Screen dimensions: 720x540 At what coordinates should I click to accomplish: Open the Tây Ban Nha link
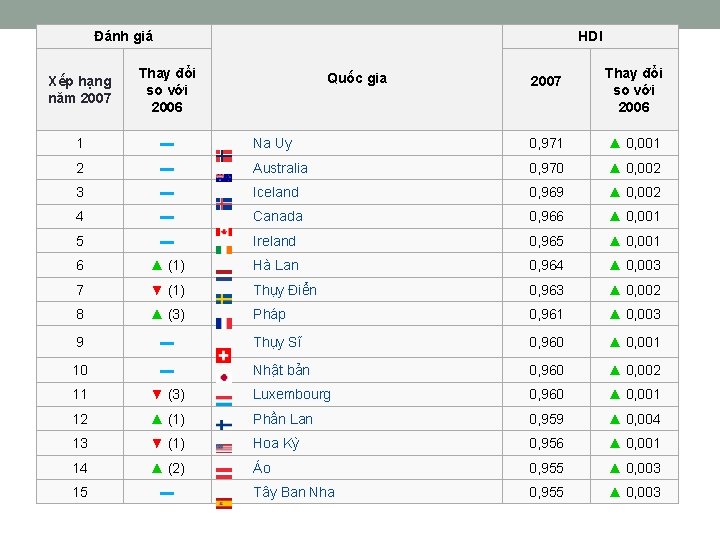tap(293, 492)
